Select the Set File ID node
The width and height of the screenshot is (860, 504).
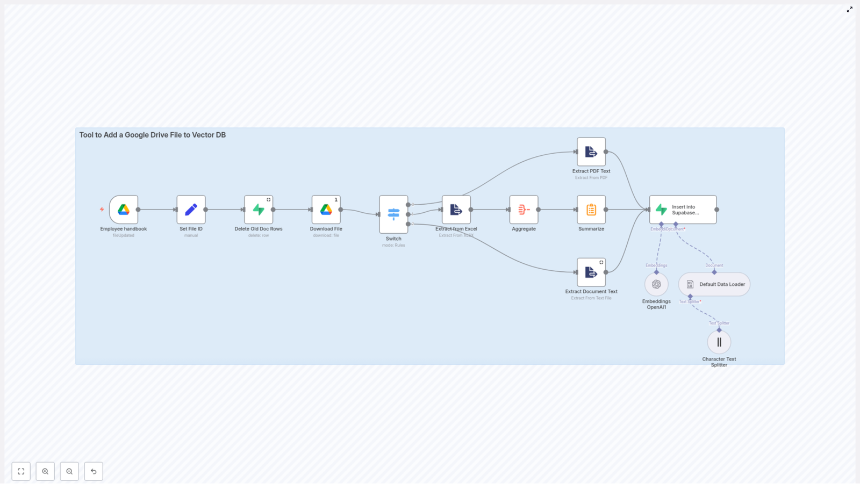click(191, 210)
